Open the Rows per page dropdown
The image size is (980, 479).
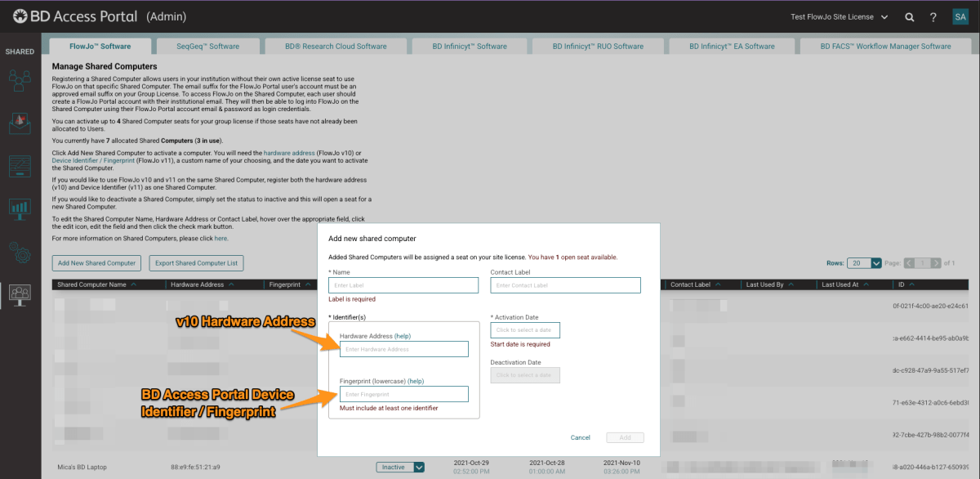[863, 262]
